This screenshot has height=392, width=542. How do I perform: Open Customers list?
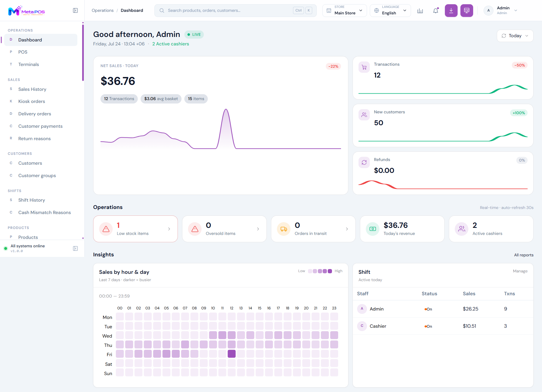point(41,163)
